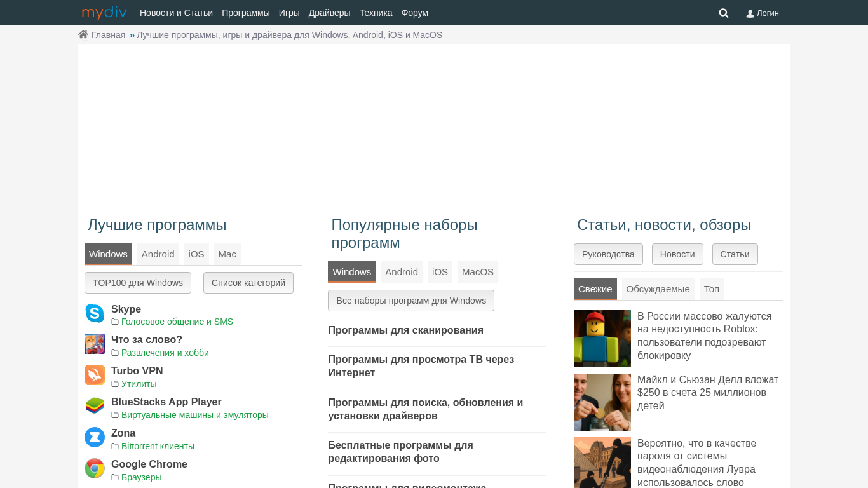Select the Топ tab

pyautogui.click(x=712, y=289)
